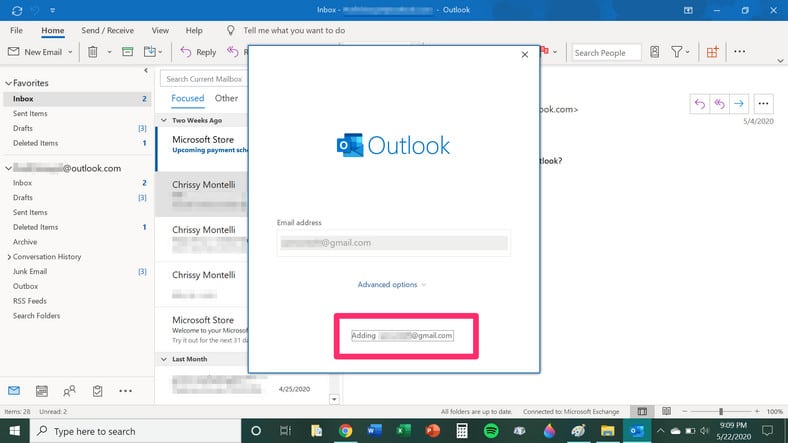The height and width of the screenshot is (443, 788).
Task: Expand Advanced options in Outlook dialog
Action: coord(391,285)
